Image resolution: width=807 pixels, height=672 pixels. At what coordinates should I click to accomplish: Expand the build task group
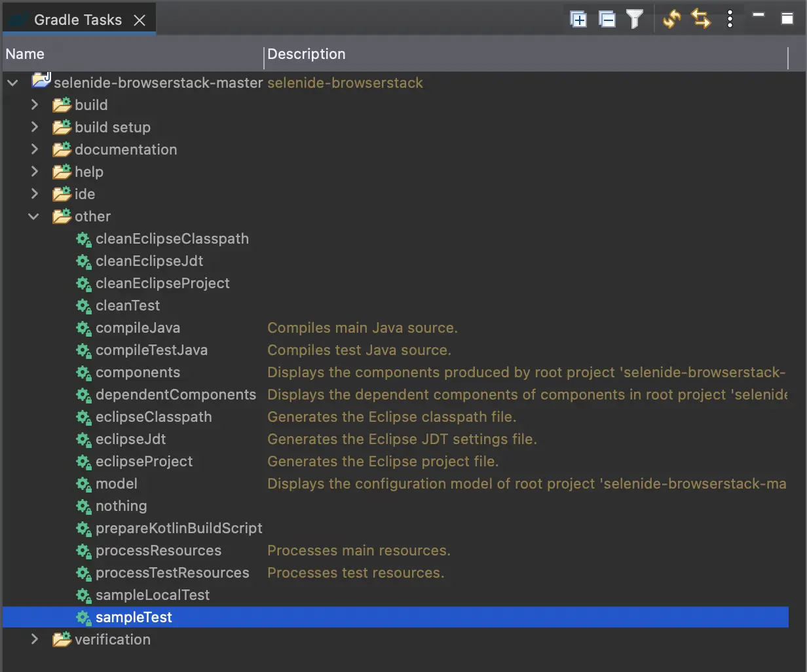pyautogui.click(x=35, y=105)
